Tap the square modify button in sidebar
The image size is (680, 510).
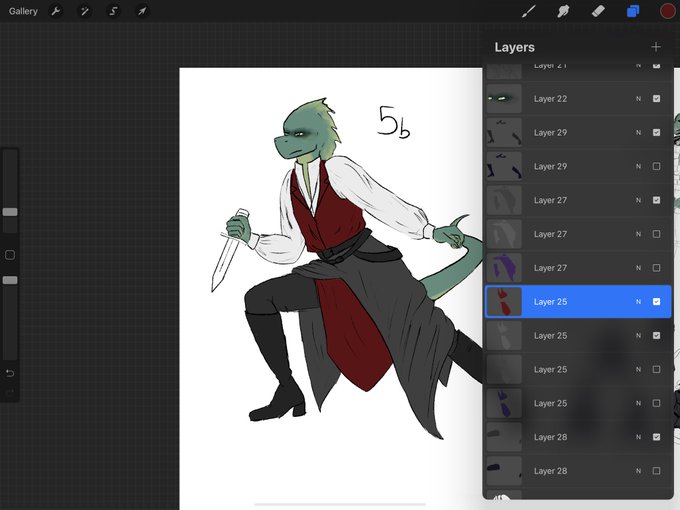[10, 255]
